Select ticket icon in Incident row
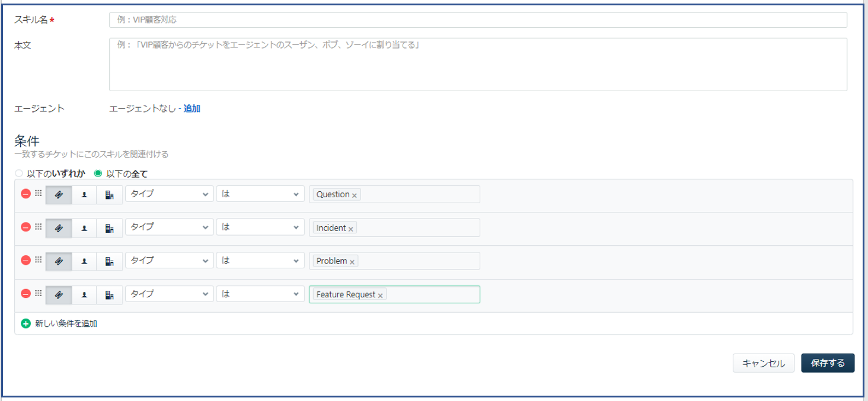 coord(59,228)
